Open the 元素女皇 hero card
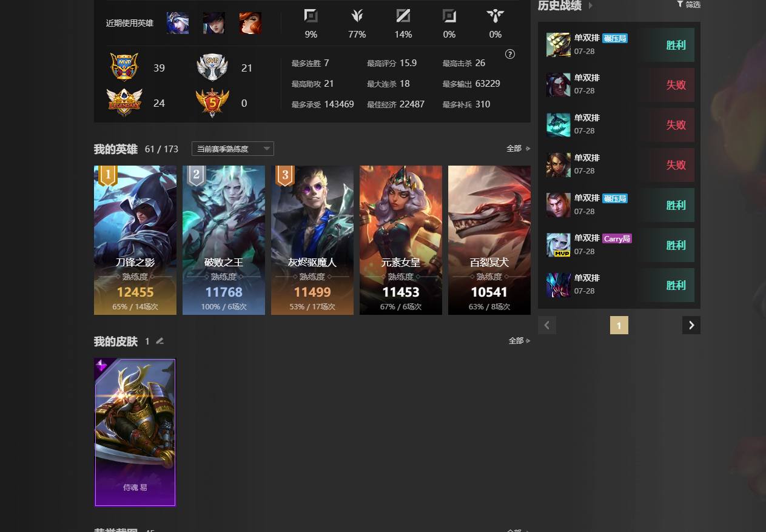 401,240
